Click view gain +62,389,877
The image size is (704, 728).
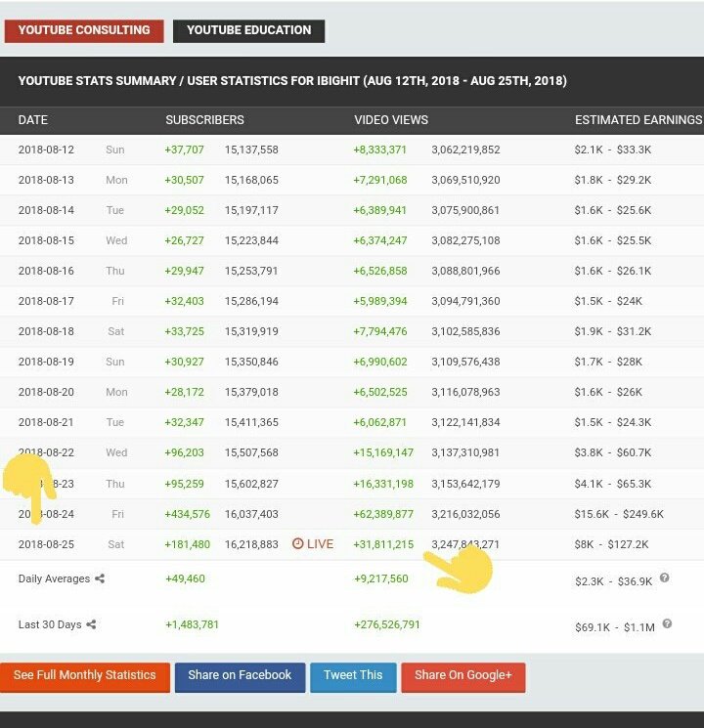383,514
